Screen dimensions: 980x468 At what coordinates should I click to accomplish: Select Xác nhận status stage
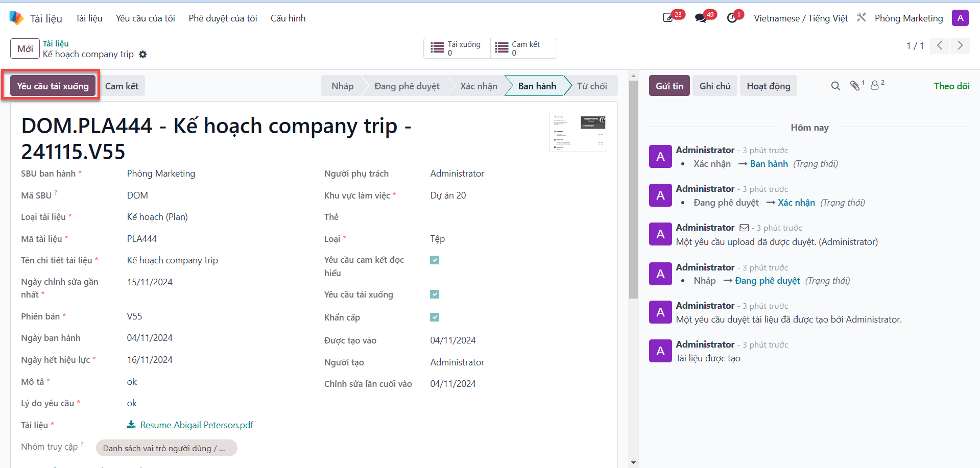tap(479, 86)
